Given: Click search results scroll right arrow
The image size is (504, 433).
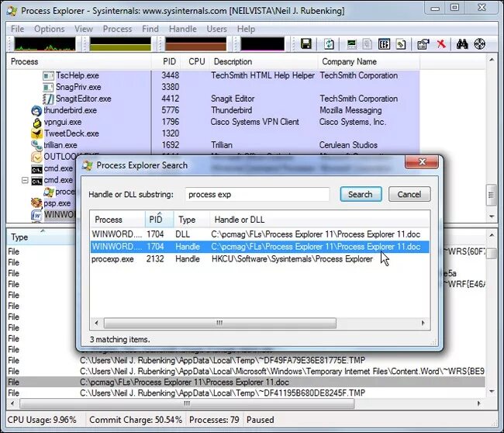Looking at the screenshot, I should click(x=423, y=323).
